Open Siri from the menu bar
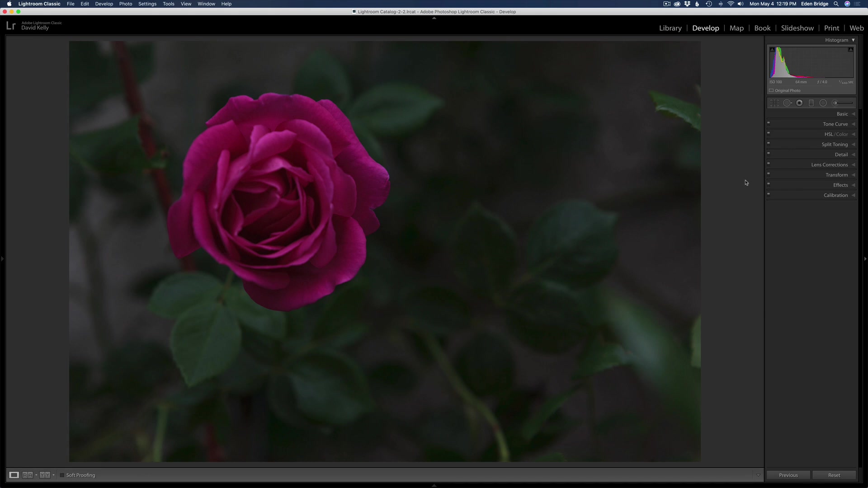Viewport: 868px width, 488px height. (847, 4)
